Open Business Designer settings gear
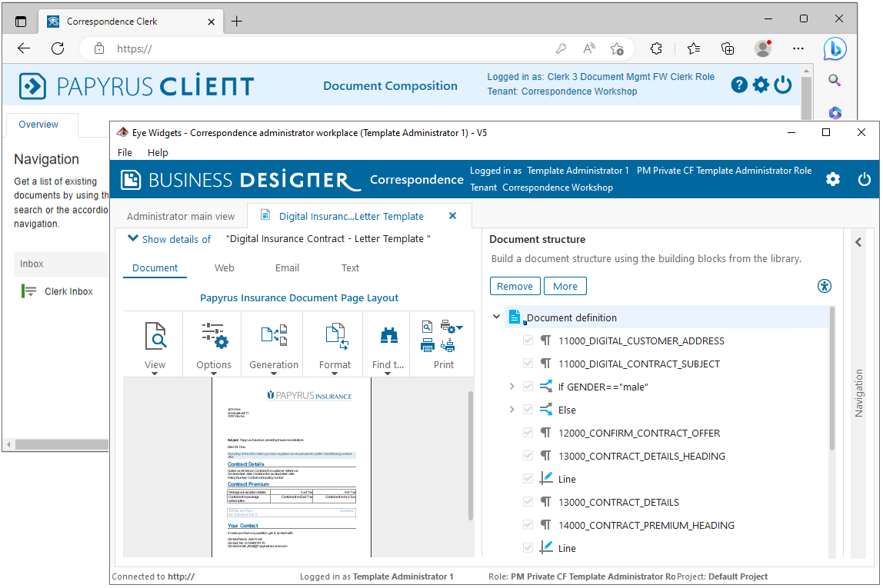Screen dimensions: 883x588 (x=832, y=179)
